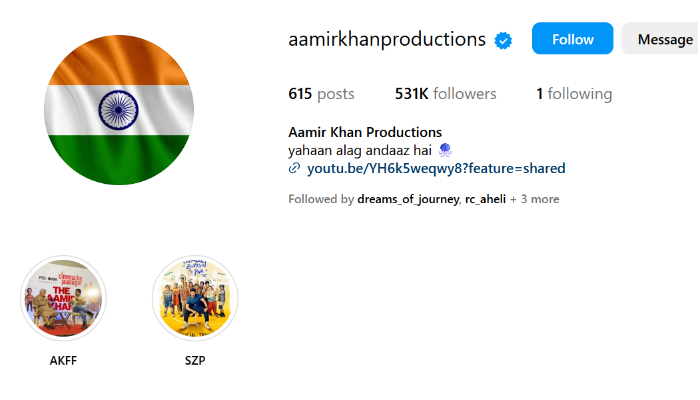
Task: Click the yahaan alag andaaz hai bio text
Action: point(360,150)
